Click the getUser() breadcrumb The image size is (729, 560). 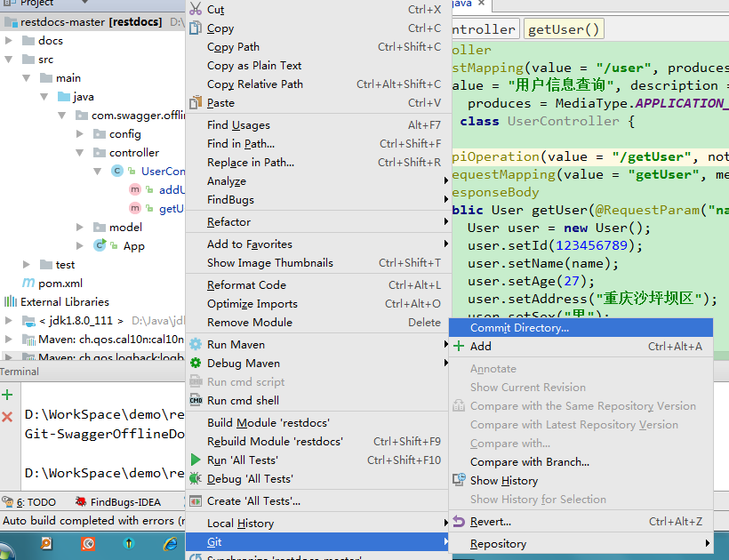[x=564, y=29]
